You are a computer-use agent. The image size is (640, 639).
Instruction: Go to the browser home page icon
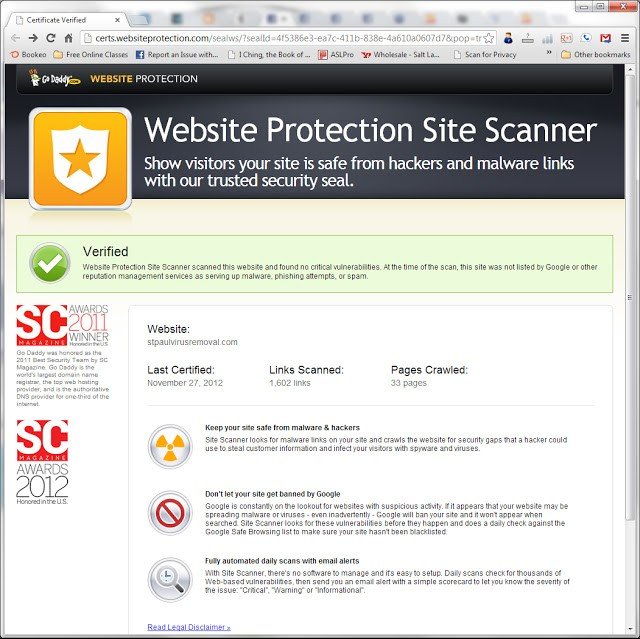68,38
